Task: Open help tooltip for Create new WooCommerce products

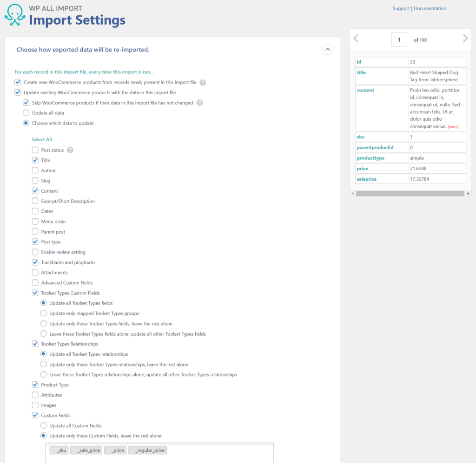Action: click(203, 83)
